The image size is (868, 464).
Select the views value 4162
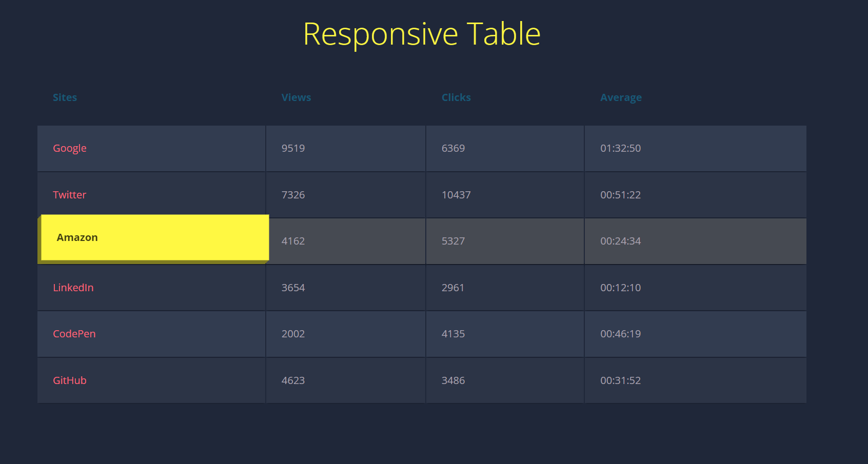tap(293, 241)
